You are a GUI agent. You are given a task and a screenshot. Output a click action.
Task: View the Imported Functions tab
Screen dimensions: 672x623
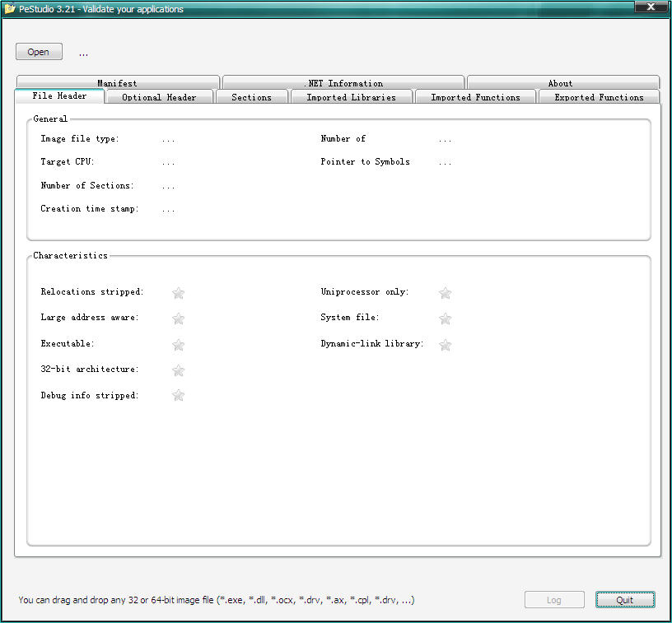click(x=476, y=97)
